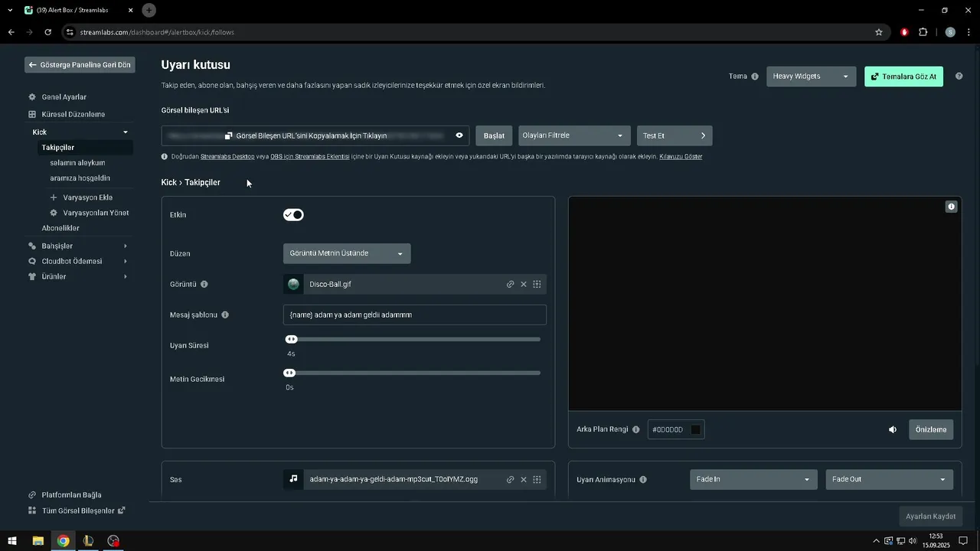The width and height of the screenshot is (980, 551).
Task: Expand Cloudbot Ödemesi in the sidebar
Action: point(125,261)
